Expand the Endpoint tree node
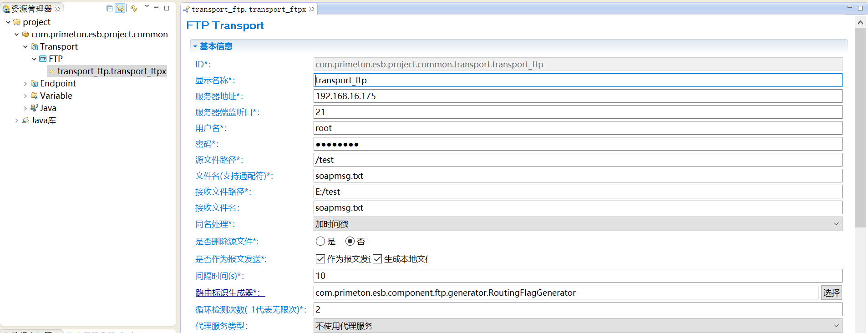Image resolution: width=868 pixels, height=333 pixels. coord(25,83)
